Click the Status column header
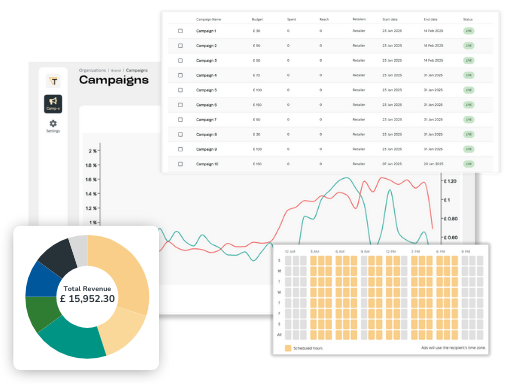This screenshot has height=384, width=512. pos(468,19)
